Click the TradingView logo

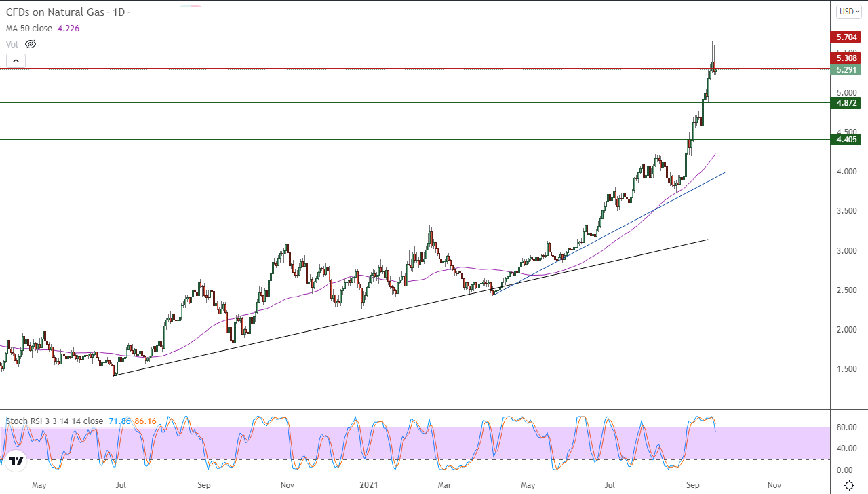click(16, 461)
